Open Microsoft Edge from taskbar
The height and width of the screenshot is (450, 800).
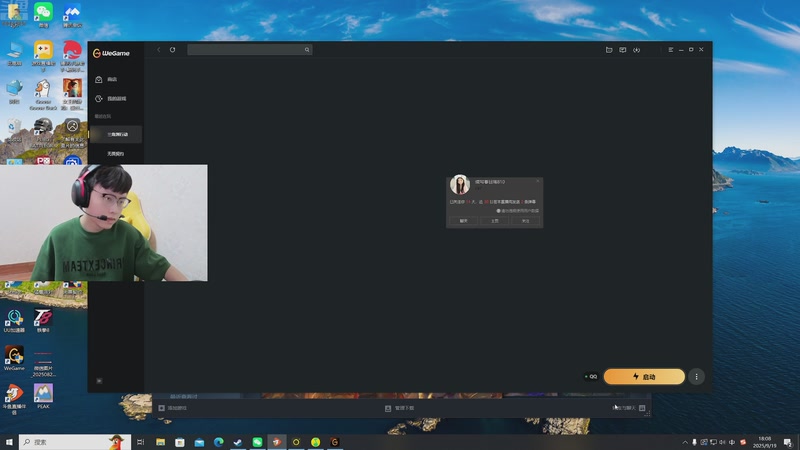pos(218,442)
